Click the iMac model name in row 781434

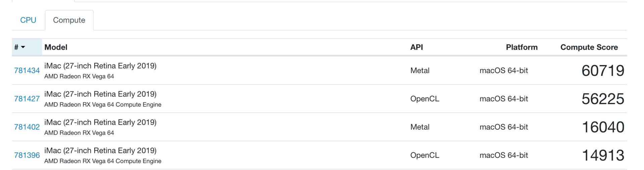pyautogui.click(x=100, y=66)
